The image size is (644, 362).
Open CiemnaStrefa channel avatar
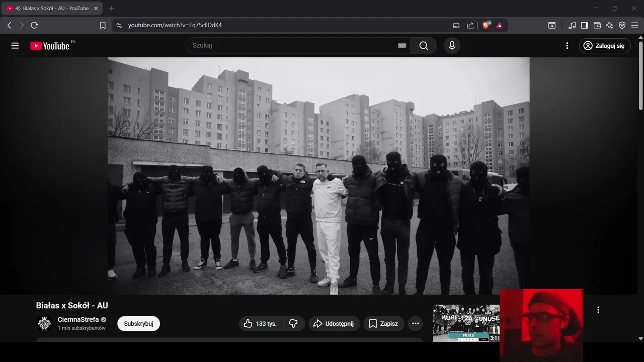click(x=44, y=324)
